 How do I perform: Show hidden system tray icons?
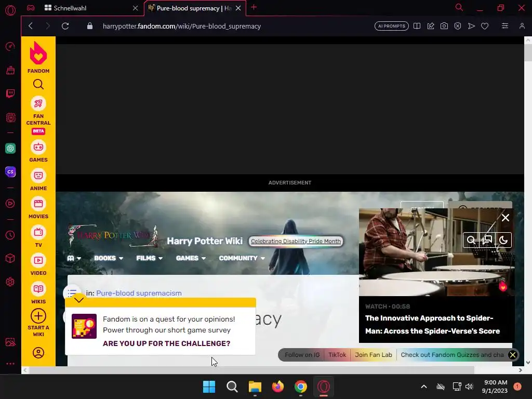click(x=424, y=387)
